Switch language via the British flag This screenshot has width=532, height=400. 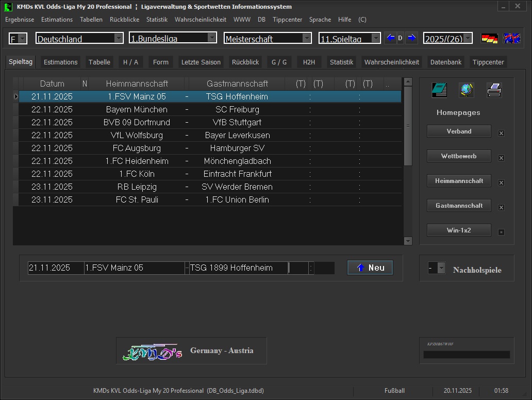(x=511, y=39)
